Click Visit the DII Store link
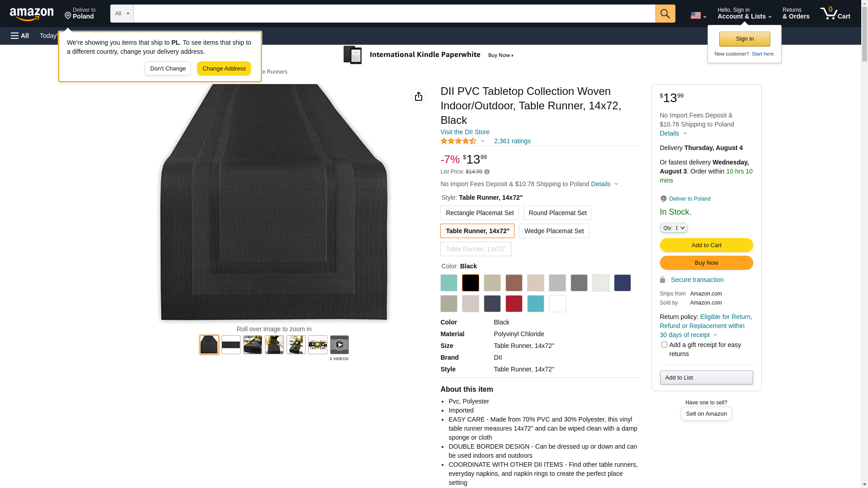The width and height of the screenshot is (868, 488). pyautogui.click(x=465, y=132)
